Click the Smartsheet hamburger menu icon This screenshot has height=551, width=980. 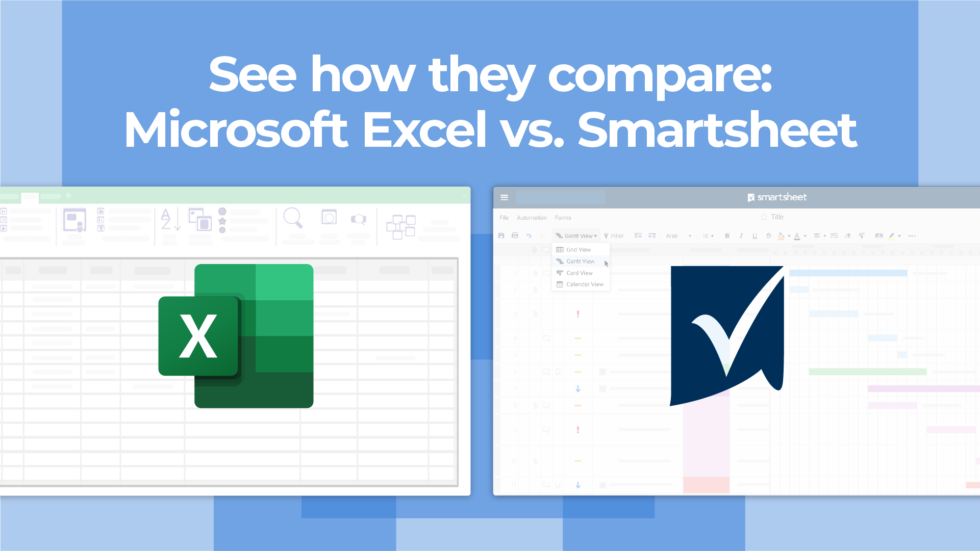(x=504, y=196)
